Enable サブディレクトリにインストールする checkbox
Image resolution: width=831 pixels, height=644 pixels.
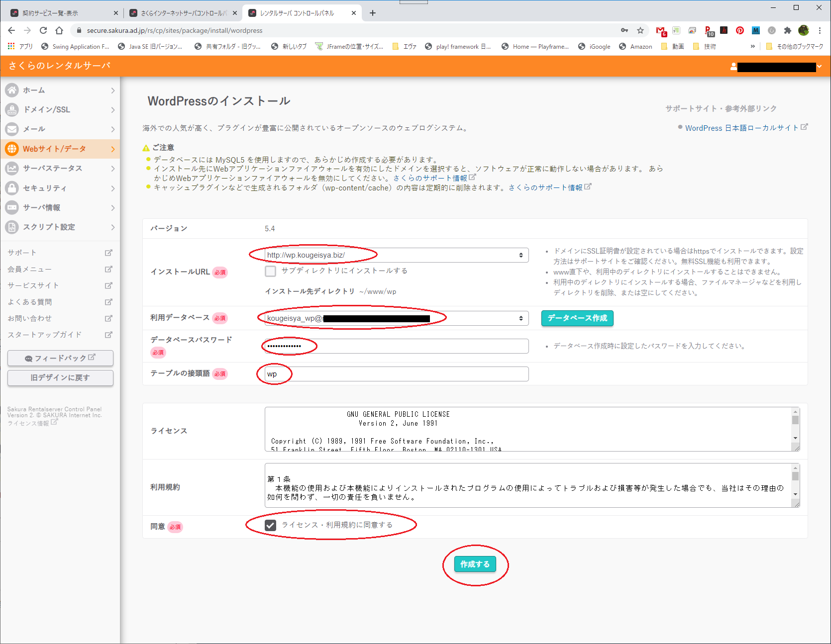[270, 271]
